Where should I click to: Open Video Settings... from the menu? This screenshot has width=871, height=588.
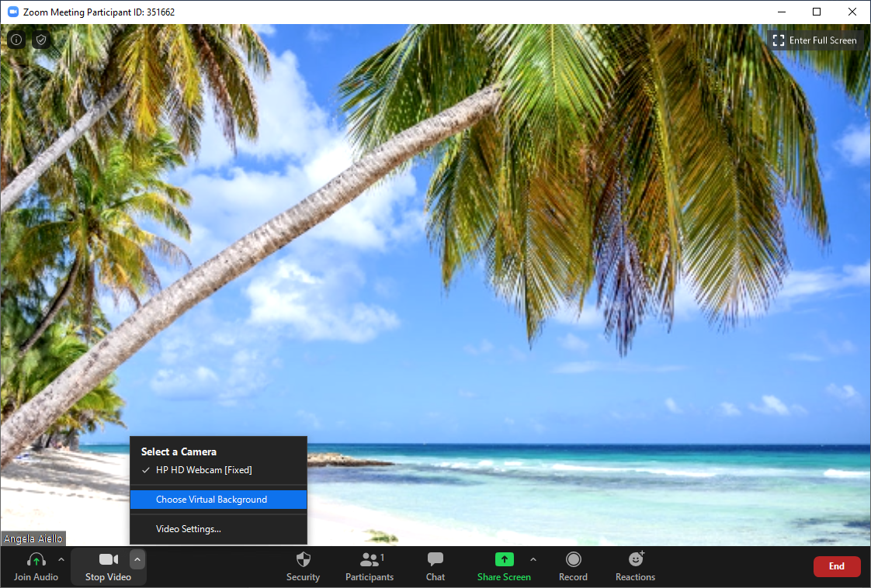pos(218,529)
